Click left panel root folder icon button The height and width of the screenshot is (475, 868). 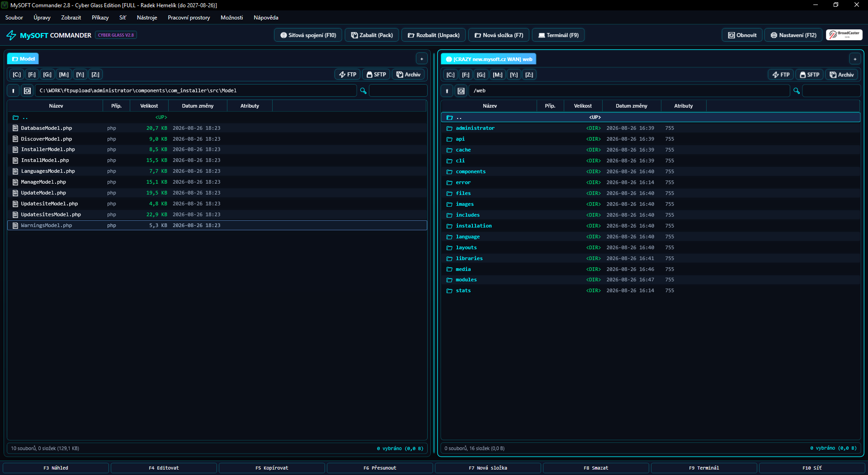coord(27,91)
